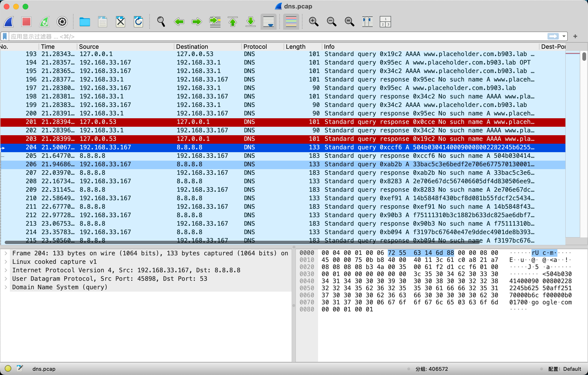Click plus button to add filter
The height and width of the screenshot is (375, 588).
(x=575, y=36)
